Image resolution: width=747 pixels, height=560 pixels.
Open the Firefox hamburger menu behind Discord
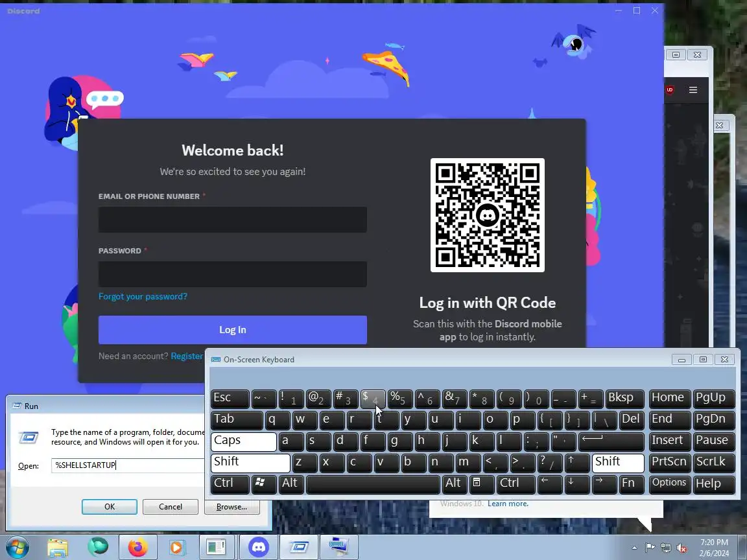coord(693,90)
